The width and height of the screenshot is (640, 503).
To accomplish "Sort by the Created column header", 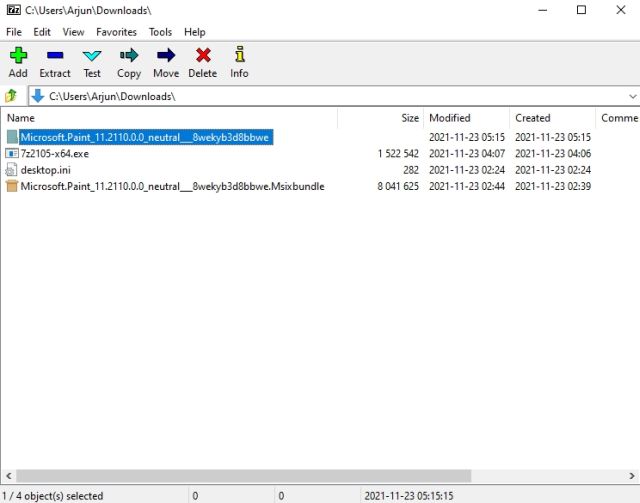I will pos(552,118).
